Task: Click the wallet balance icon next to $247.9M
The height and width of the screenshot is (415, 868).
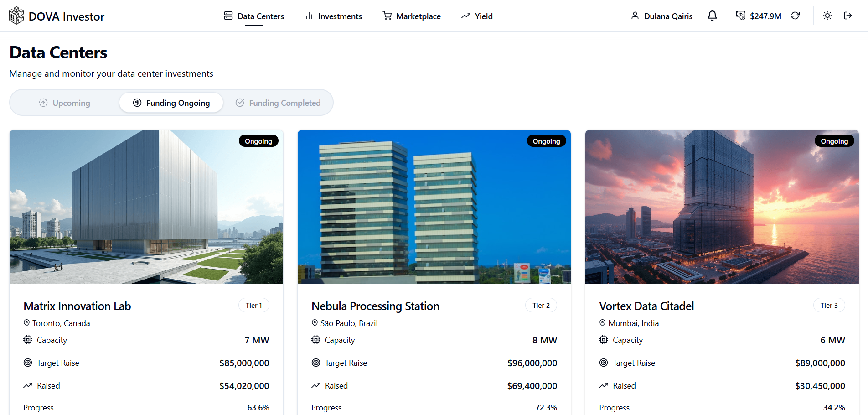Action: tap(740, 16)
